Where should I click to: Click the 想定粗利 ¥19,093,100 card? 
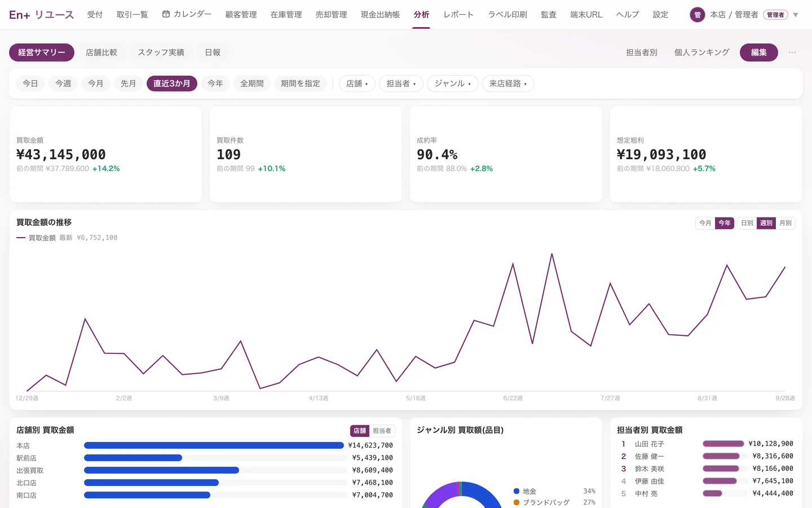point(706,154)
